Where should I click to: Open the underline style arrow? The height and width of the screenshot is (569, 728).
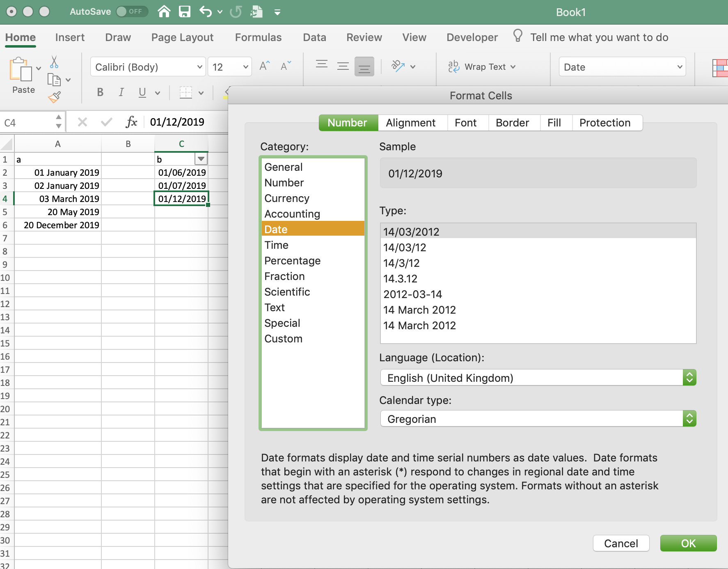tap(158, 93)
